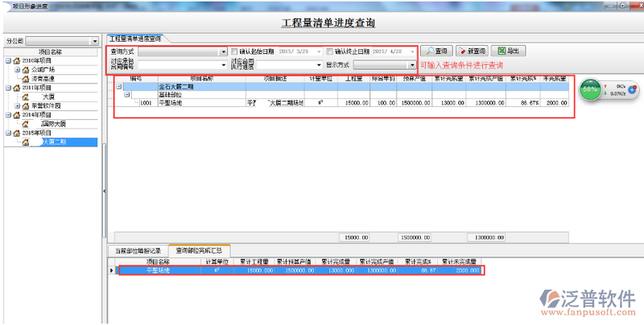
Task: Switch to 工程量清单进度查询 tab
Action: coord(135,39)
